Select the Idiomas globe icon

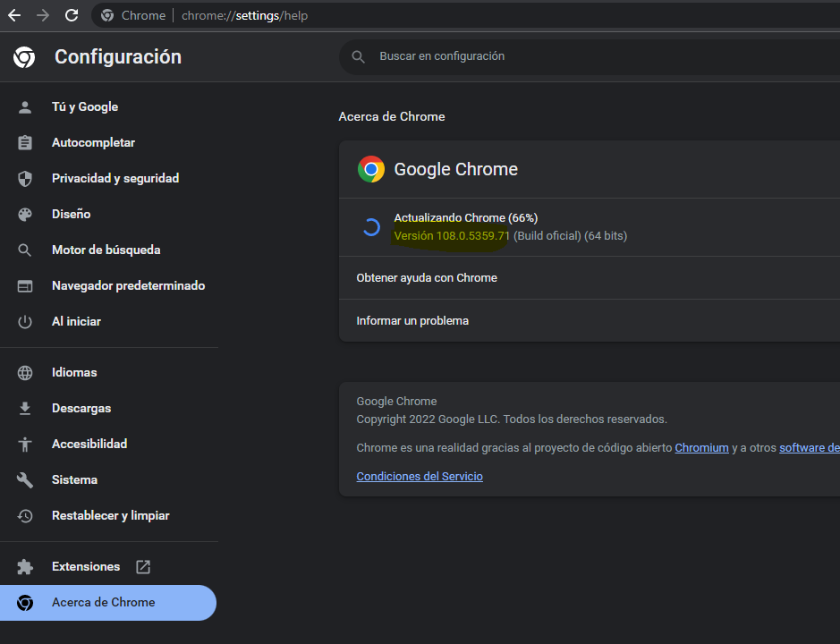click(25, 372)
